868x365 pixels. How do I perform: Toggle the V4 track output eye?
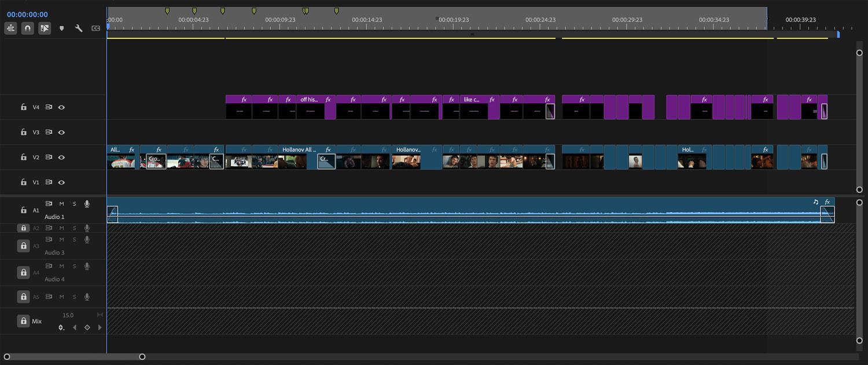pyautogui.click(x=61, y=107)
